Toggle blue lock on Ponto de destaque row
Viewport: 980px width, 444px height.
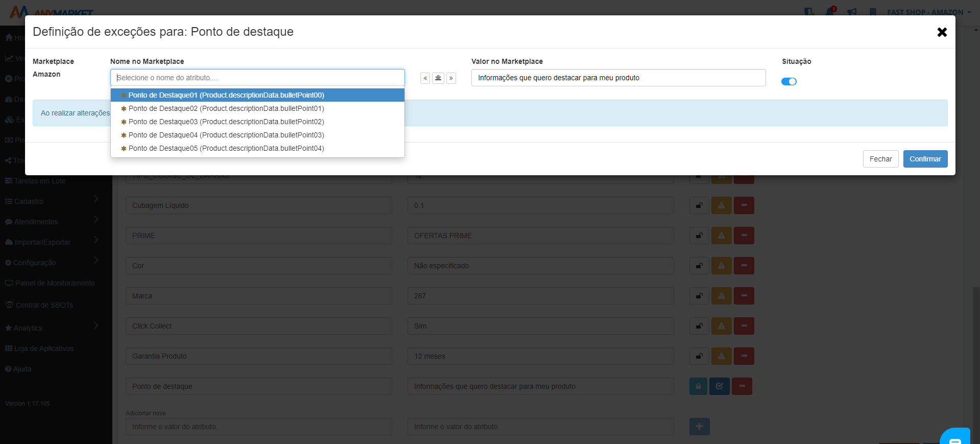(x=698, y=386)
